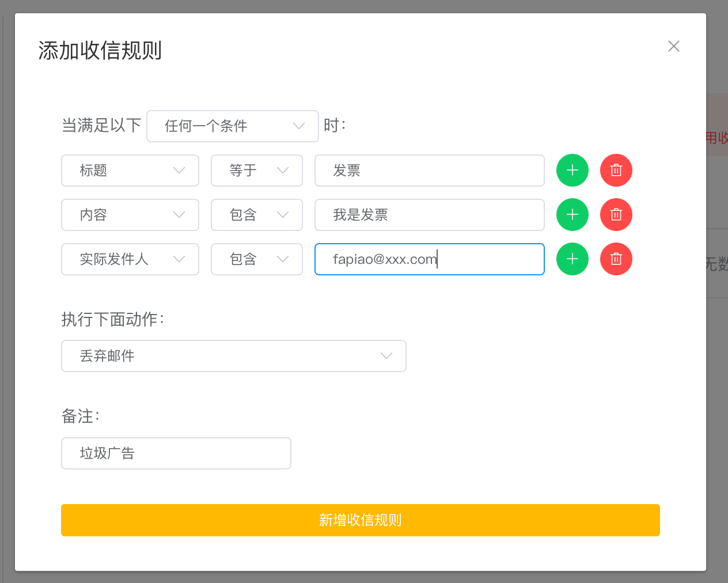Viewport: 728px width, 583px height.
Task: Open the 内容 field dropdown
Action: pyautogui.click(x=130, y=215)
